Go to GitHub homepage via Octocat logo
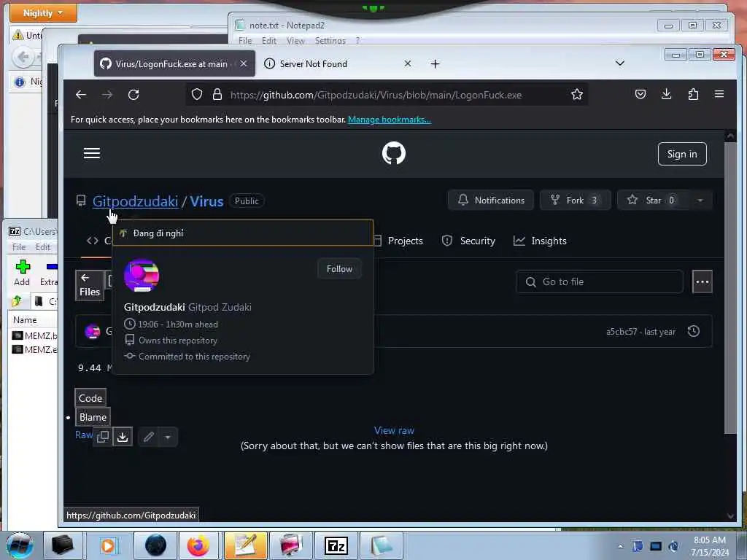Image resolution: width=747 pixels, height=560 pixels. tap(394, 153)
